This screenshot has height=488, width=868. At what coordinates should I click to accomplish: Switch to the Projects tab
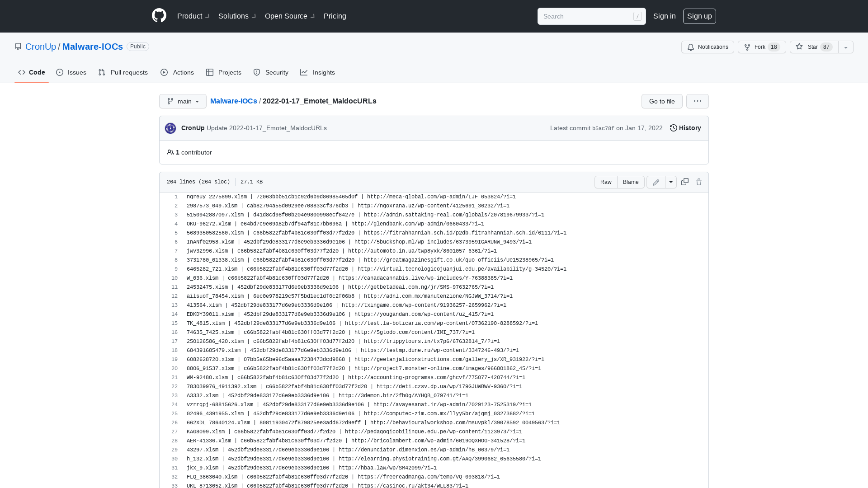coord(224,72)
